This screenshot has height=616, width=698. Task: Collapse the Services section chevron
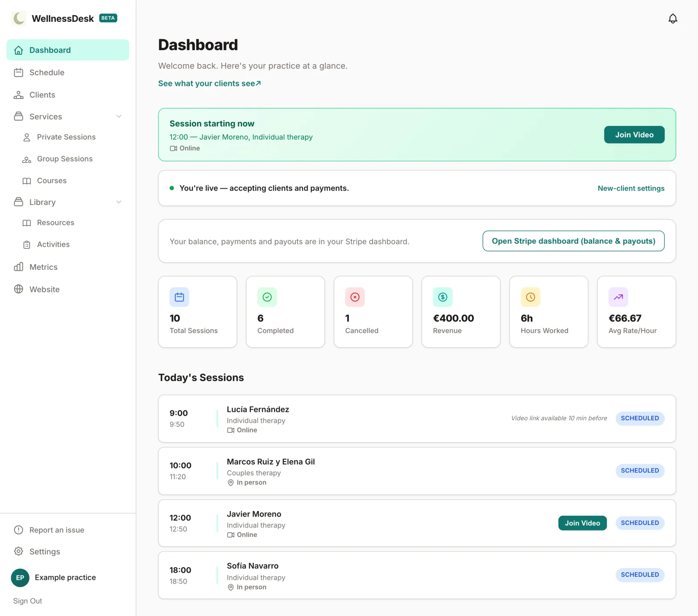click(119, 116)
